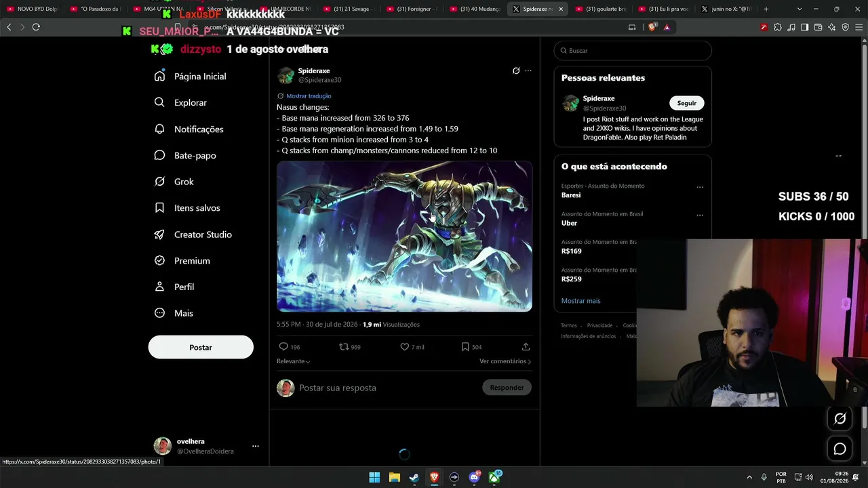The height and width of the screenshot is (488, 868).
Task: Repost the Nasus changes post
Action: [344, 347]
